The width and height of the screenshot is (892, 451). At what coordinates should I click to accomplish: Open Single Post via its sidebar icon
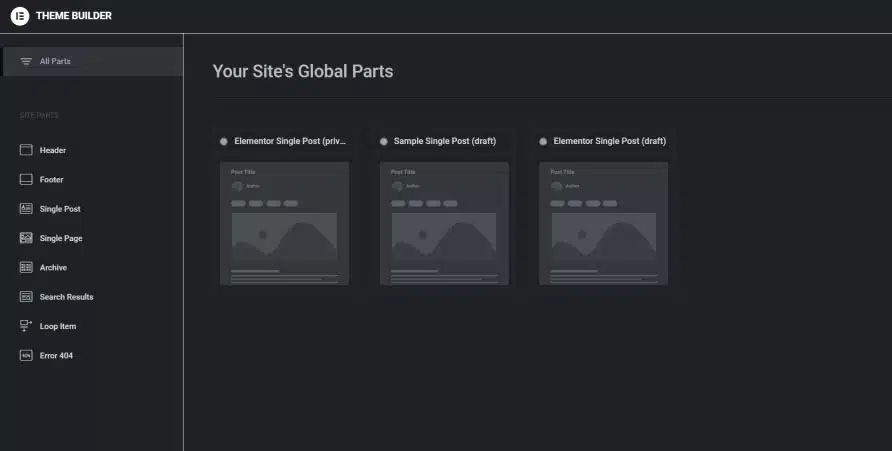tap(26, 209)
